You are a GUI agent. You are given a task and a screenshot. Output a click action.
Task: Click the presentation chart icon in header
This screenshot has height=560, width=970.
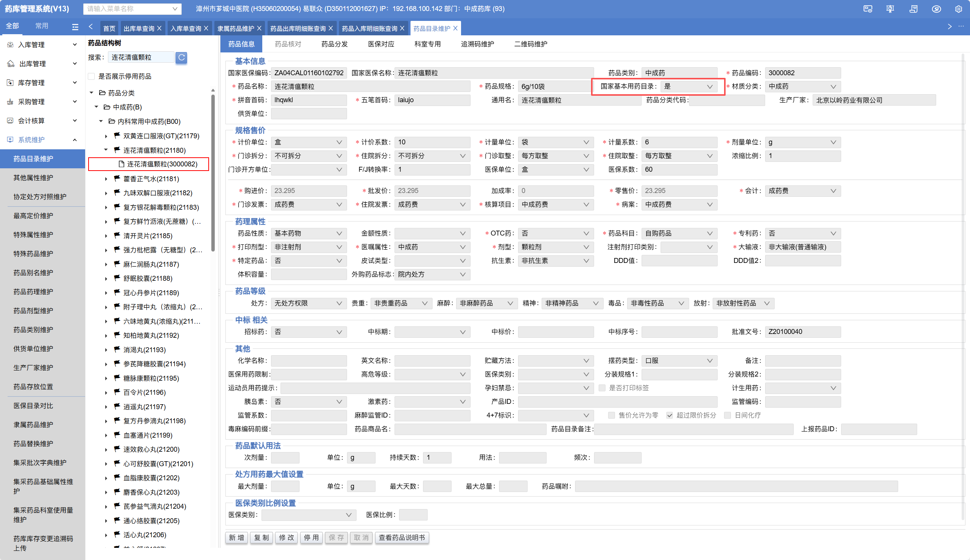tap(890, 9)
